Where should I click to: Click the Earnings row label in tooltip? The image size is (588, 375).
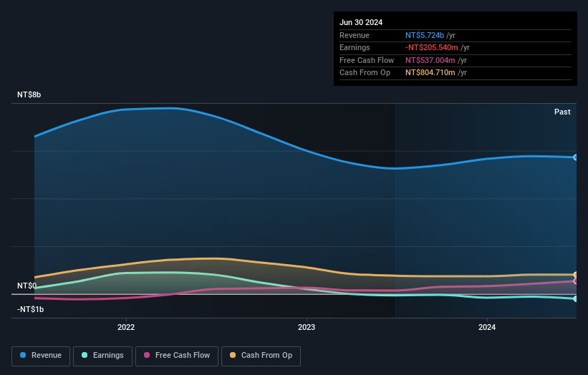pyautogui.click(x=355, y=47)
